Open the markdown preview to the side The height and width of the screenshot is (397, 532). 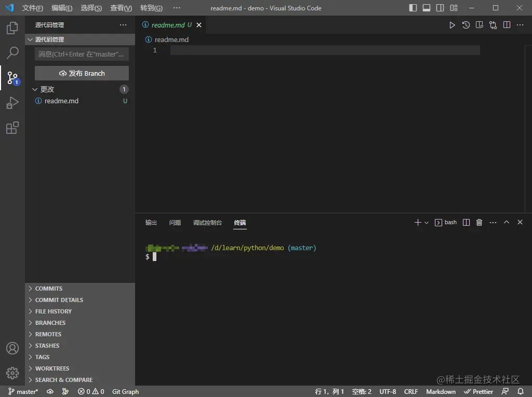[x=480, y=25]
